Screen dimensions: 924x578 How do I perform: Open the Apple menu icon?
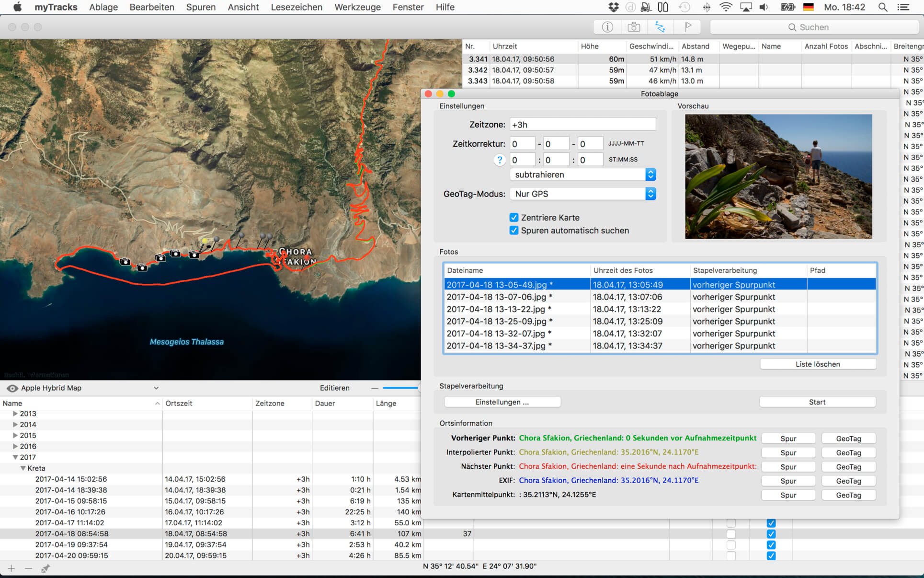point(17,7)
